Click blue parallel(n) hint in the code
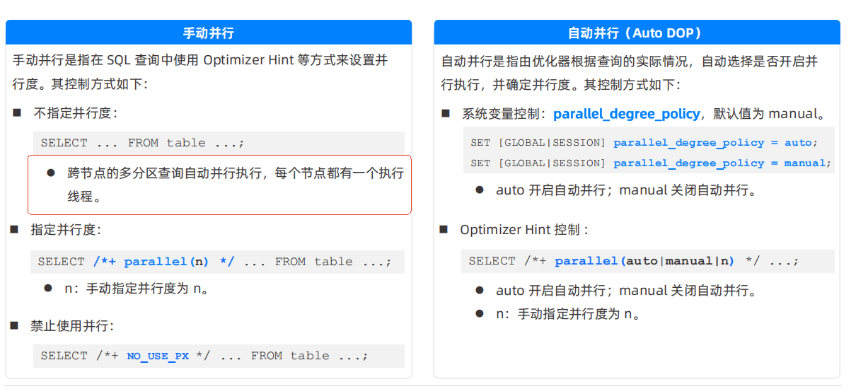868x389 pixels. 166,262
